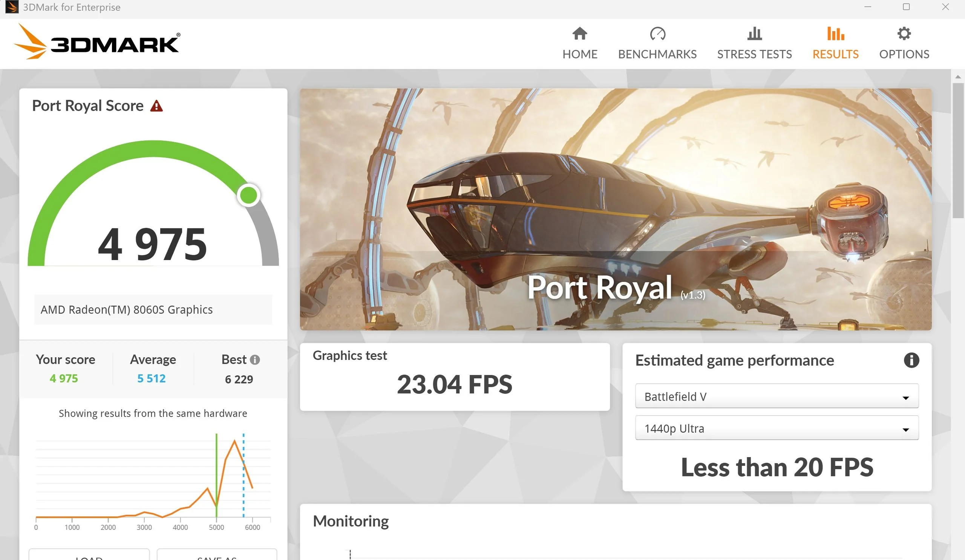The height and width of the screenshot is (560, 965).
Task: Switch to the BENCHMARKS tab label
Action: pyautogui.click(x=657, y=54)
